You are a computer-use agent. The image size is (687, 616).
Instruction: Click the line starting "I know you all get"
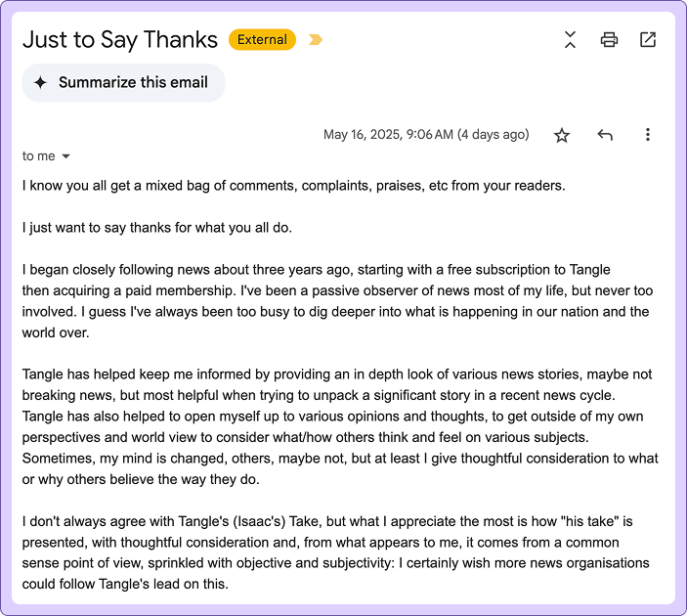point(294,186)
